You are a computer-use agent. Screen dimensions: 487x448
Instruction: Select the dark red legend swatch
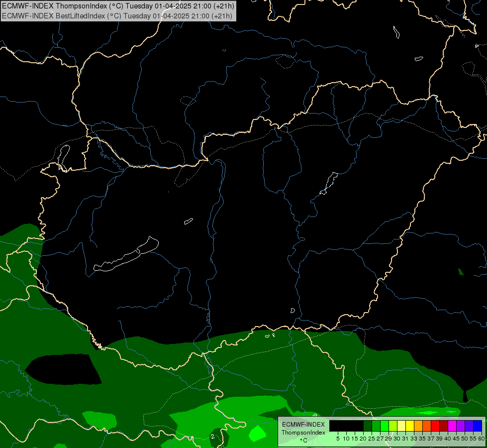(x=444, y=426)
